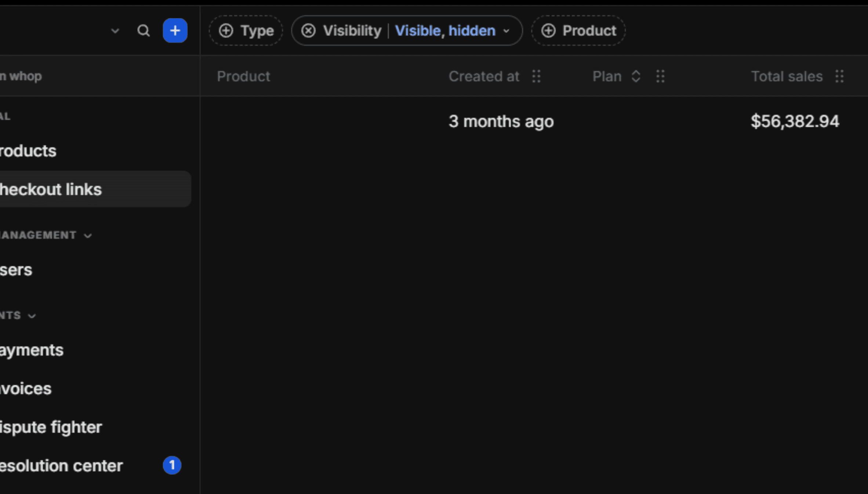
Task: Collapse the payments section chevron near NTS
Action: 32,316
